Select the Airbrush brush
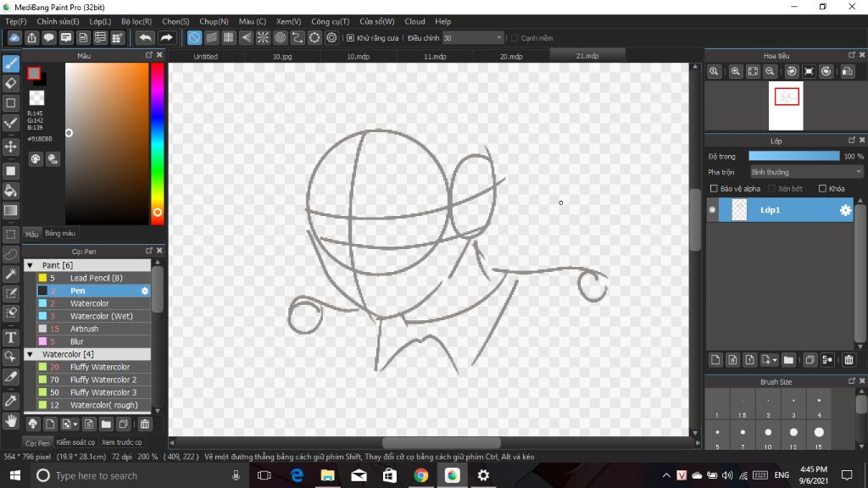Viewport: 868px width, 488px height. (93, 330)
